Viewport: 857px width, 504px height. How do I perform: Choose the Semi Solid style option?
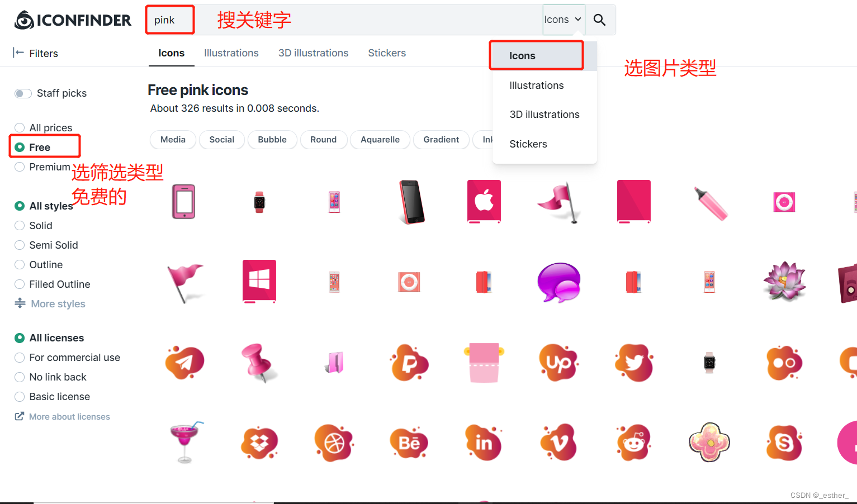coord(46,245)
